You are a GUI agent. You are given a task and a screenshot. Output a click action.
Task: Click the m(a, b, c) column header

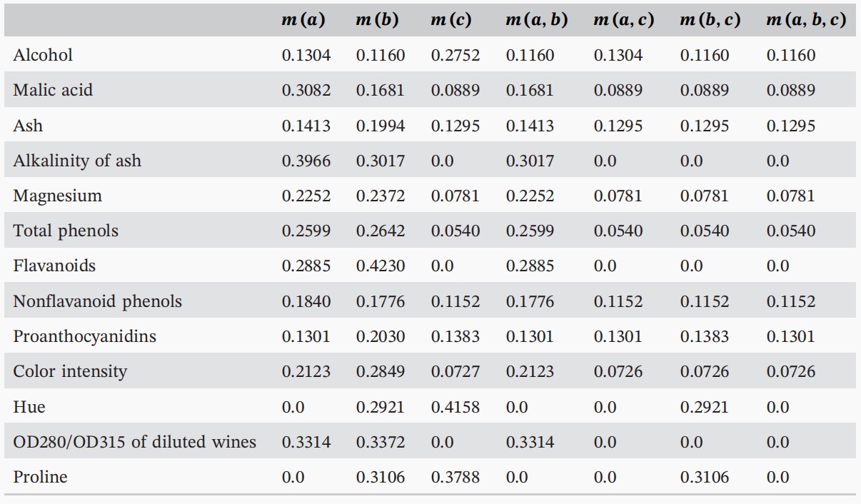806,20
